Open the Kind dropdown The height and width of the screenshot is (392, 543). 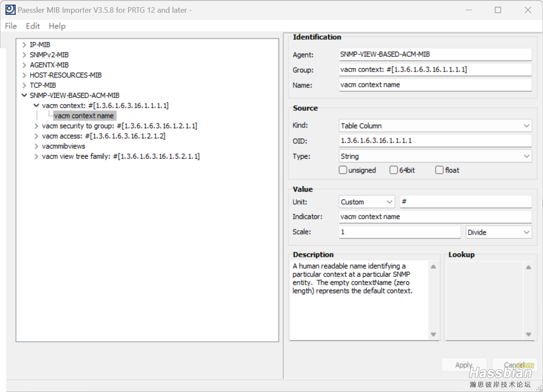click(435, 126)
